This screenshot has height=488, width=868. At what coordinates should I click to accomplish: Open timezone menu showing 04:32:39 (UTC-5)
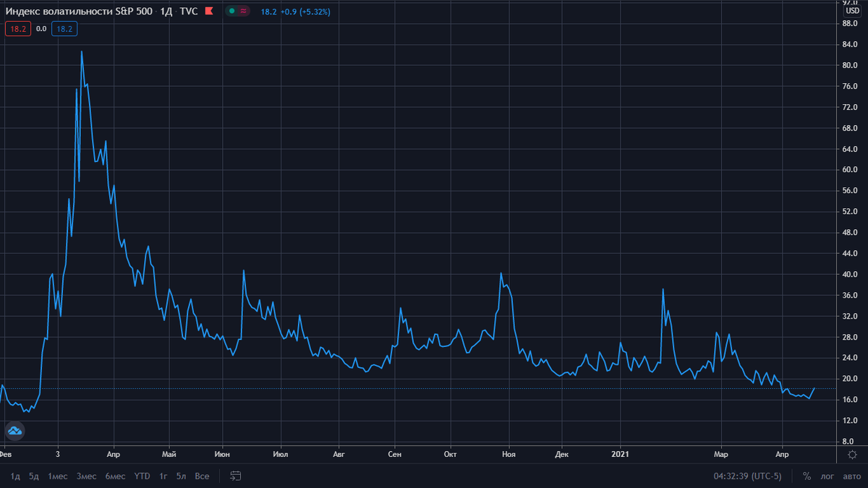749,476
